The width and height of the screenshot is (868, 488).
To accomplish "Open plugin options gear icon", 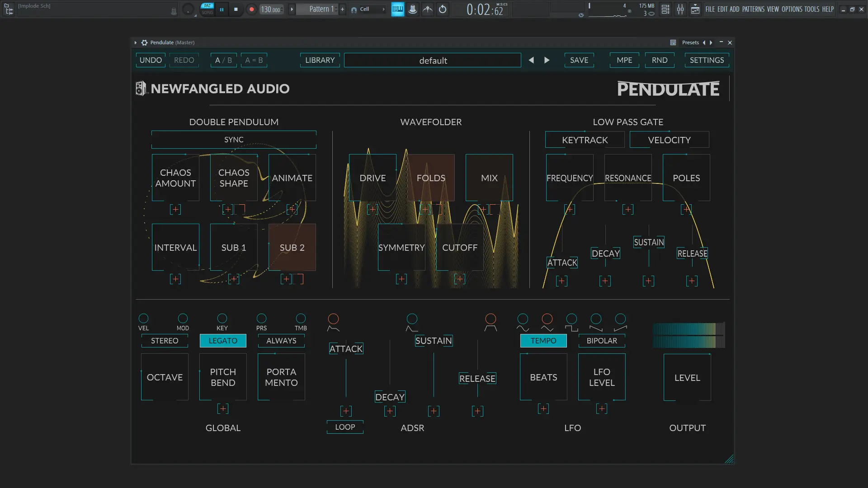I will point(144,42).
